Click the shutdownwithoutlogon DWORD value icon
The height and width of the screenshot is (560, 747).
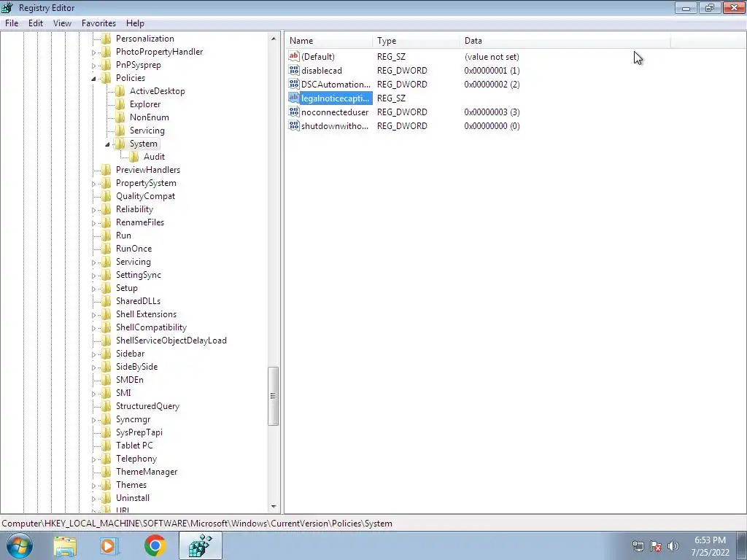(x=294, y=125)
